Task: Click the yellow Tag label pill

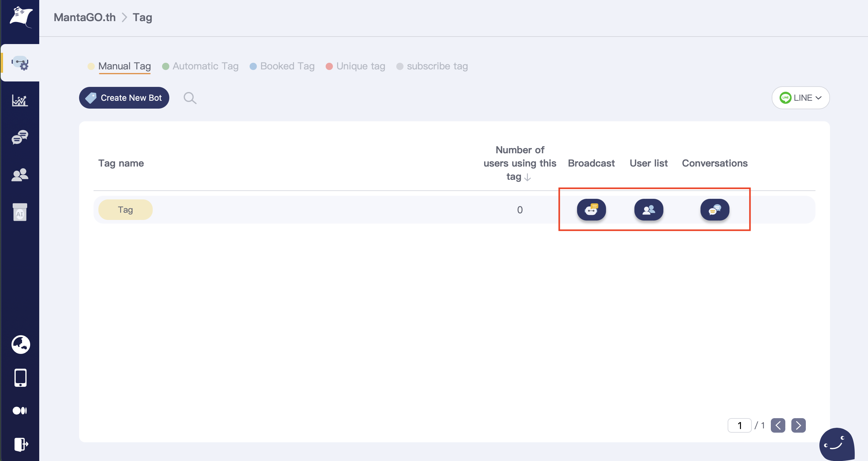Action: pyautogui.click(x=125, y=209)
